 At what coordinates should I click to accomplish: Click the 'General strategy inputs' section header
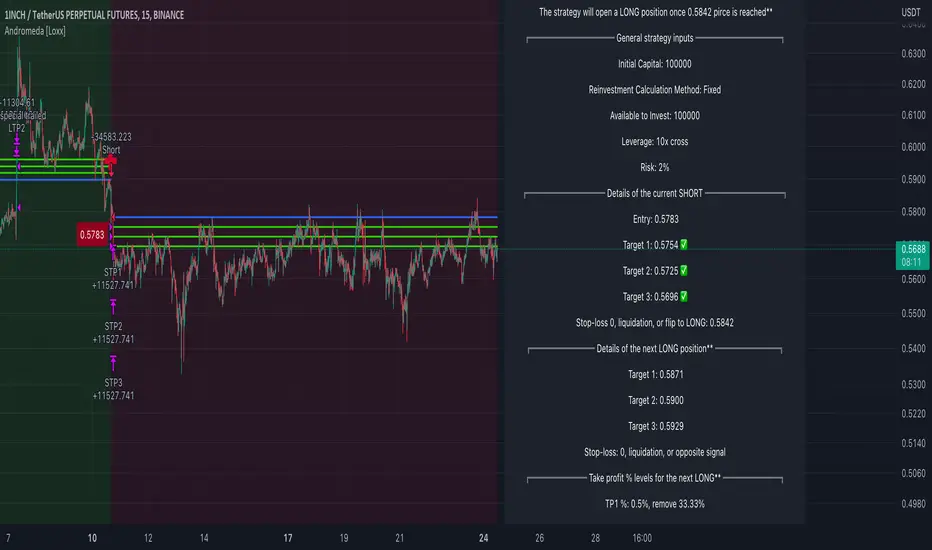pos(654,38)
